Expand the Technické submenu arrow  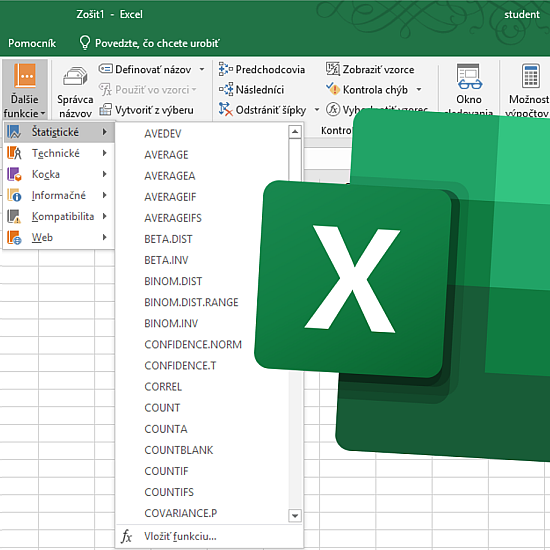click(105, 153)
